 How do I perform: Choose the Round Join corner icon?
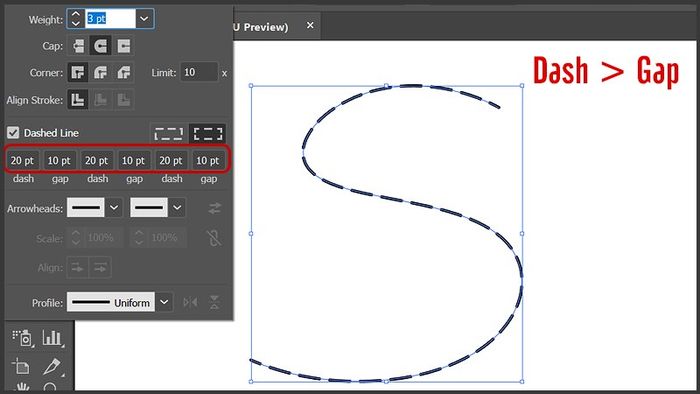tap(101, 73)
